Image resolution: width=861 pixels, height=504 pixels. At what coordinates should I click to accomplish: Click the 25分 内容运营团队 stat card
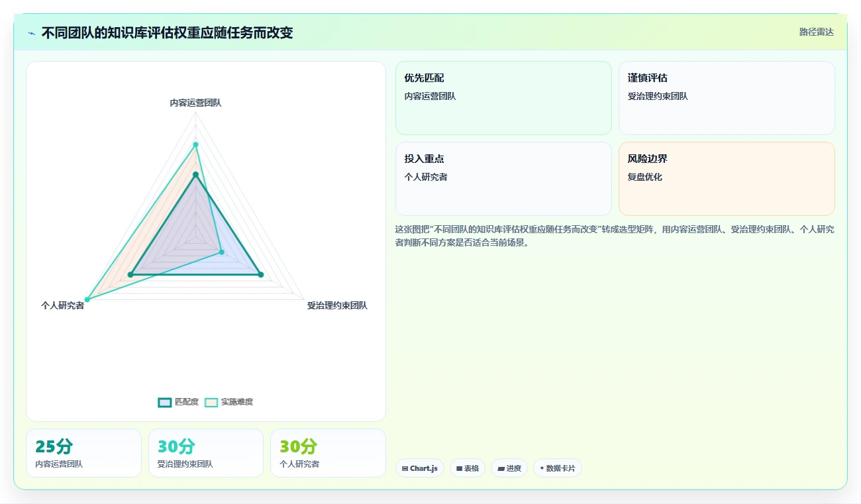tap(83, 453)
